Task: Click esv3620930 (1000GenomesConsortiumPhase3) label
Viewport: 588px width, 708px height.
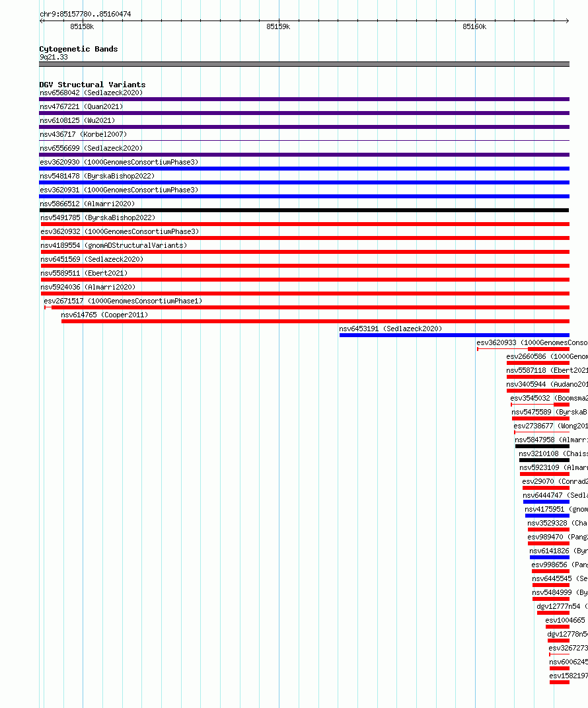Action: click(x=119, y=162)
